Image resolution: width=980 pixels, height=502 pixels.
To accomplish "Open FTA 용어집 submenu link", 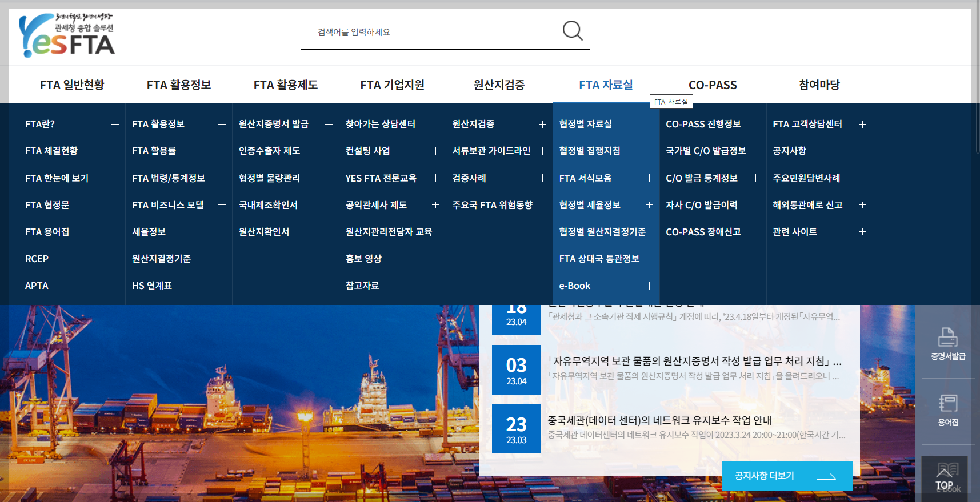I will tap(47, 232).
